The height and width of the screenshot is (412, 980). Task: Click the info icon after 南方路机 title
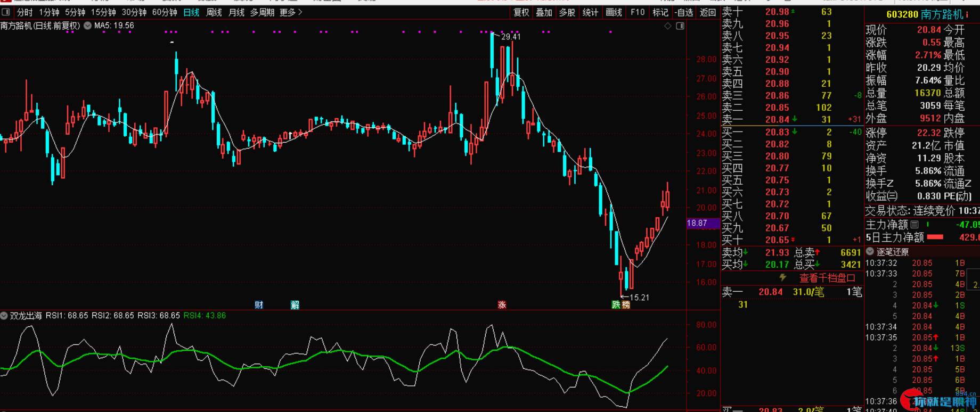967,15
